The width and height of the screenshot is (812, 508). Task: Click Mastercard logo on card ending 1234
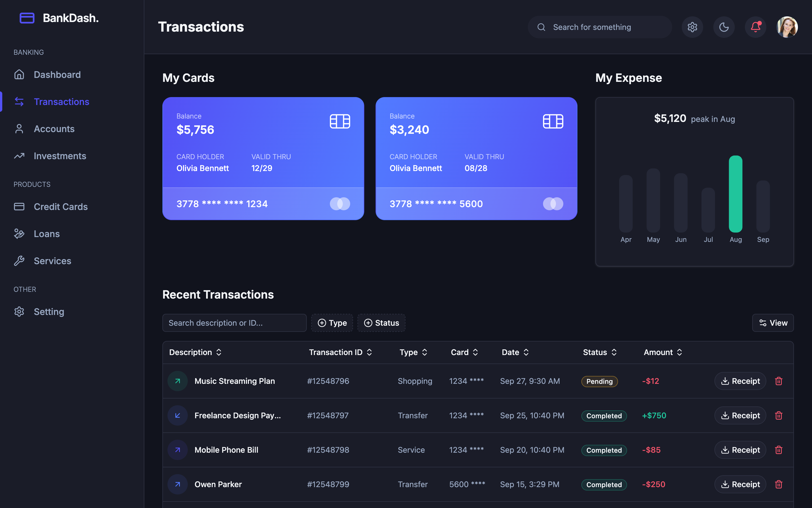point(340,203)
